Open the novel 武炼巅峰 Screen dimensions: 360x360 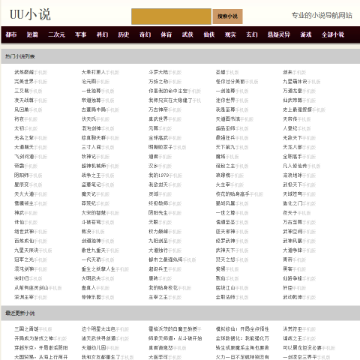coord(24,72)
